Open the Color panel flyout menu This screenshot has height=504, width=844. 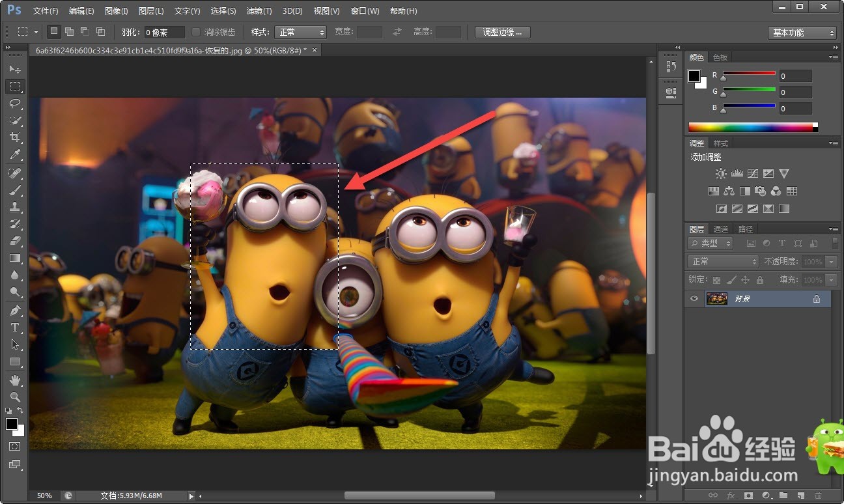coord(834,57)
